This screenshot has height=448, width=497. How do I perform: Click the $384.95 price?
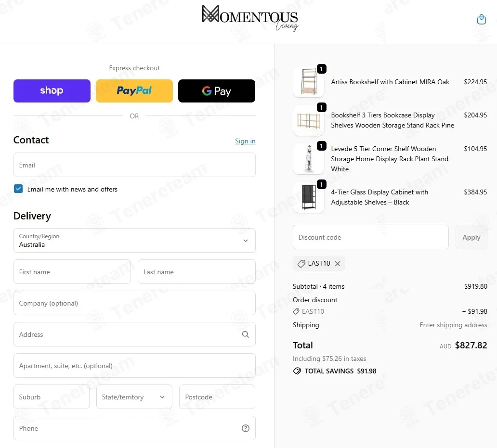pos(475,192)
